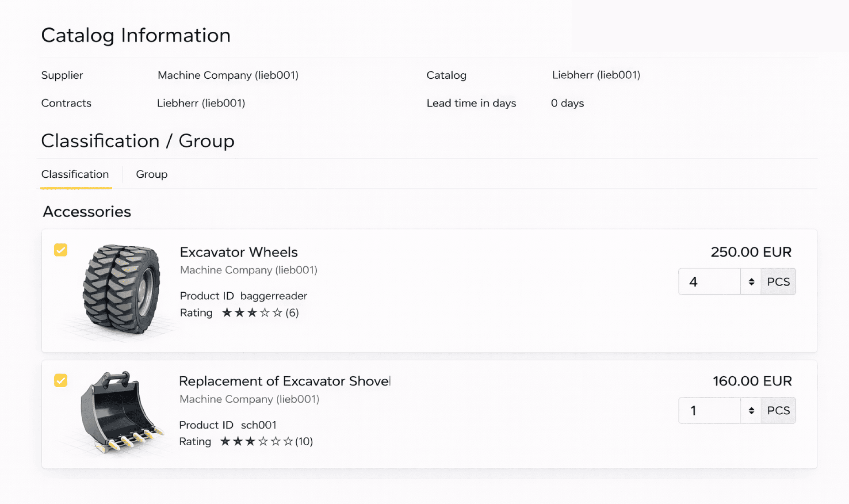Open the Excavator Wheels product title
Screen dimensions: 849x504
click(238, 252)
